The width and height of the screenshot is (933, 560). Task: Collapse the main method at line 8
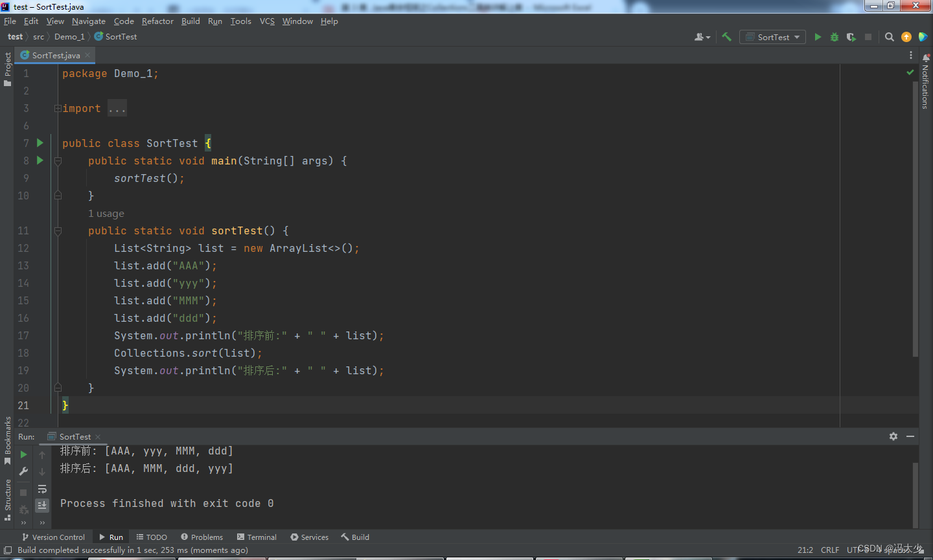(58, 161)
